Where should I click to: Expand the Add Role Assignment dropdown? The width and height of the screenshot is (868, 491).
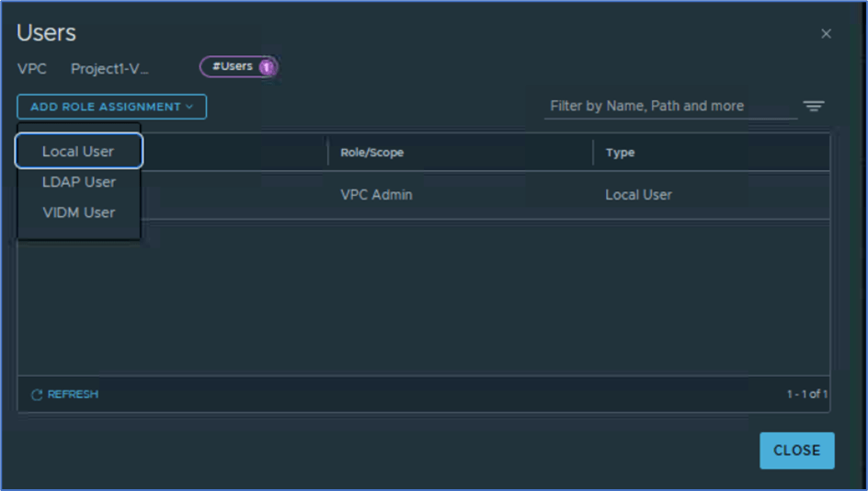point(111,107)
